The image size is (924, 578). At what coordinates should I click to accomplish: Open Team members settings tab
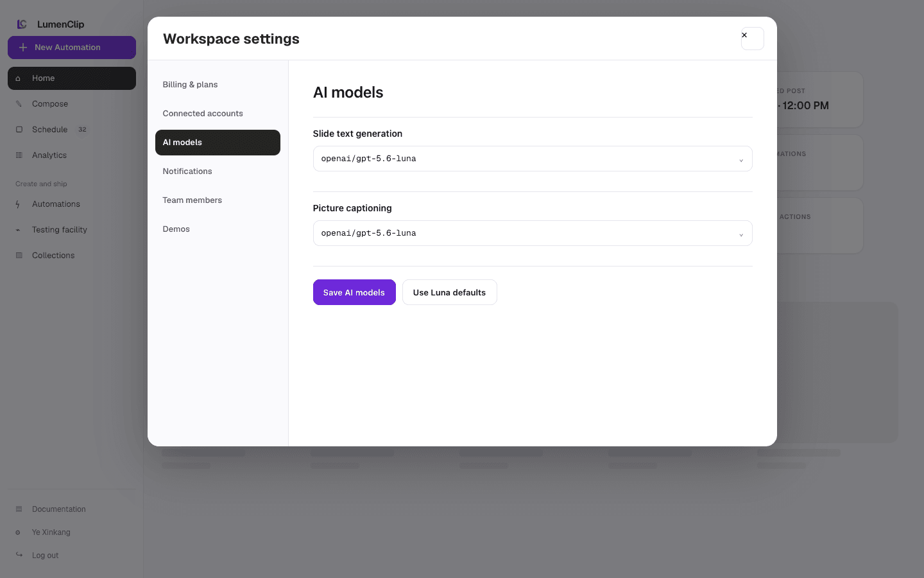point(218,200)
